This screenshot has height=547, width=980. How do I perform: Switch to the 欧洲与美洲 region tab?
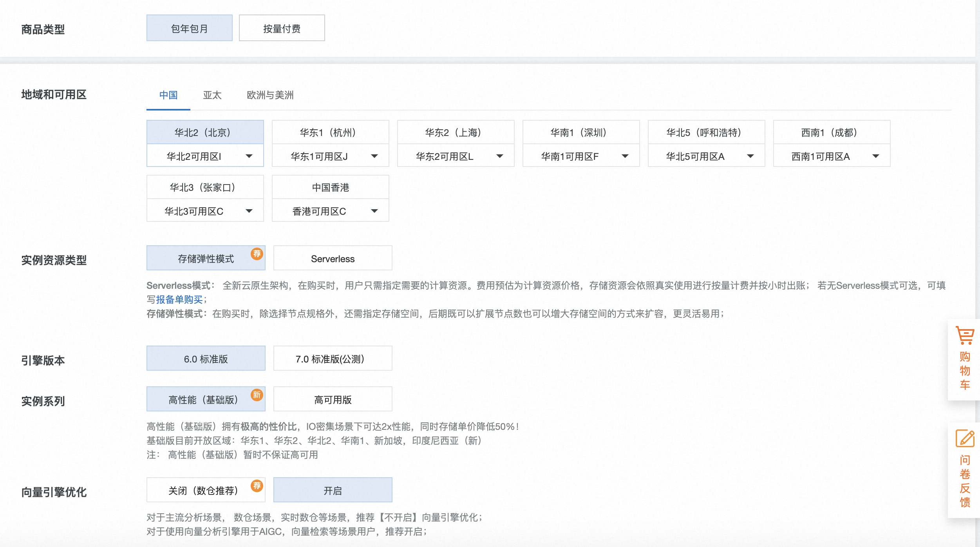coord(269,95)
